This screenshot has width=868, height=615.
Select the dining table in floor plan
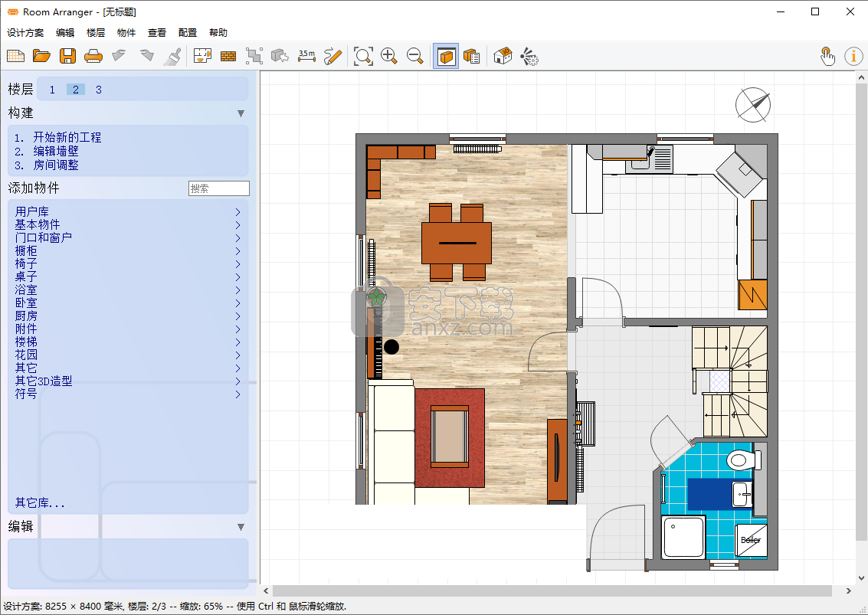tap(457, 243)
